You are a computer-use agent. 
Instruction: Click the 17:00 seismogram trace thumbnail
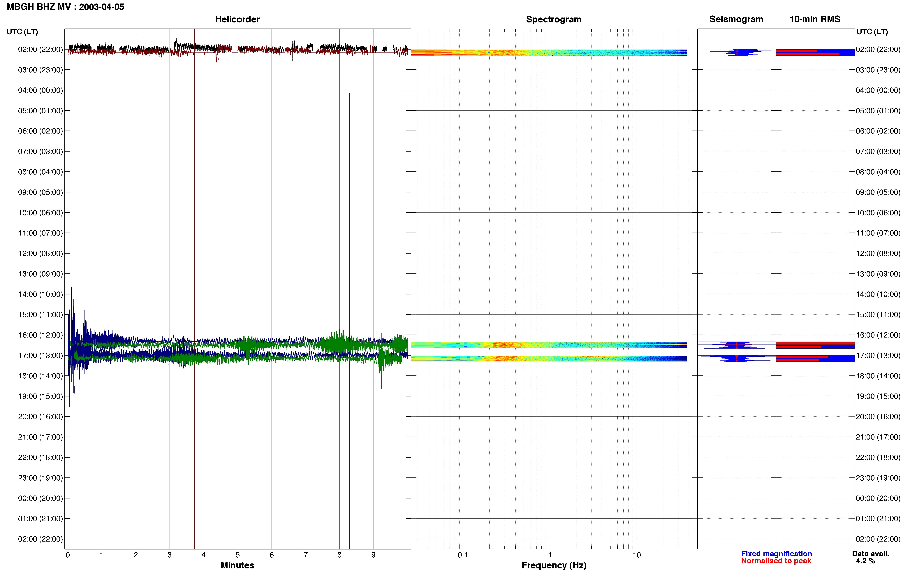pyautogui.click(x=736, y=359)
